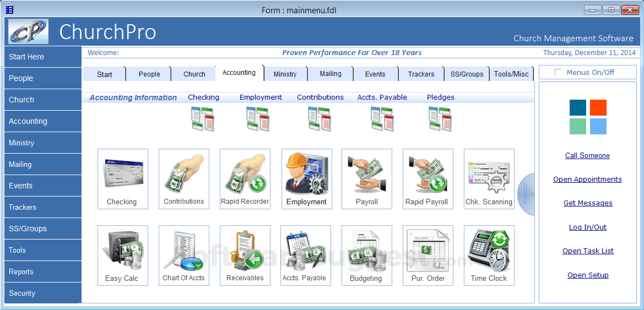Image resolution: width=644 pixels, height=310 pixels.
Task: Launch the Rapid Payroll icon
Action: (x=427, y=179)
